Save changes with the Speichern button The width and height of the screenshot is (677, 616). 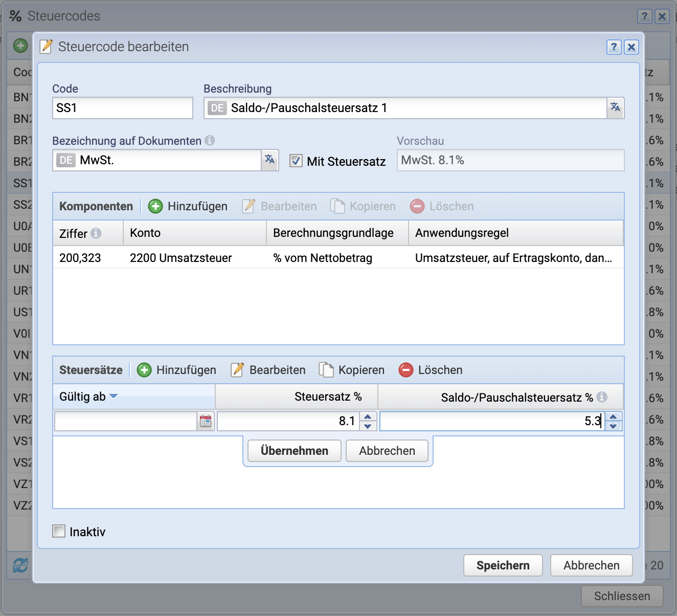click(503, 565)
